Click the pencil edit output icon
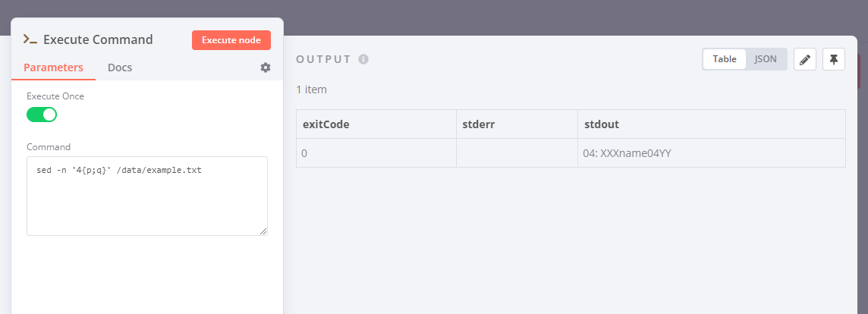868x314 pixels. click(x=805, y=59)
